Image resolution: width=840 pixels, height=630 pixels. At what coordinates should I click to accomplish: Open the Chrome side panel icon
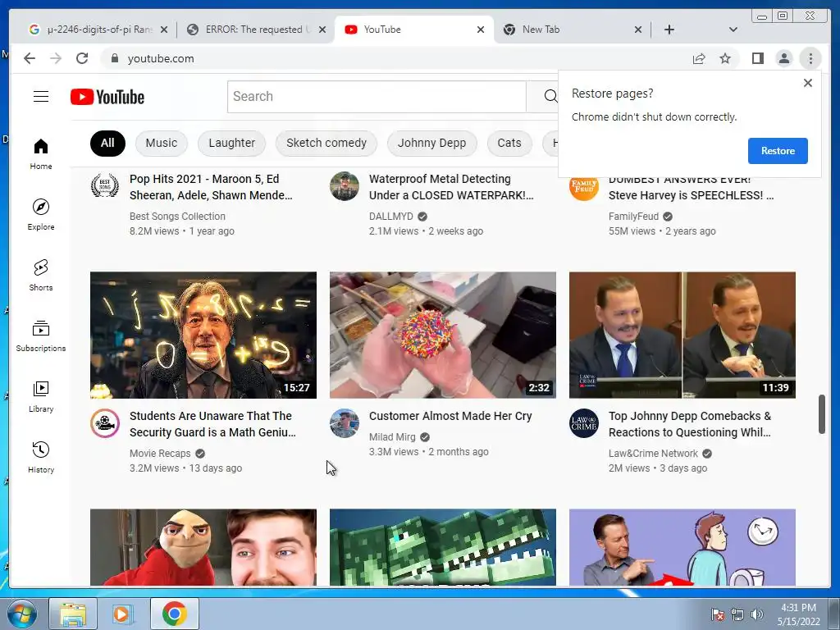(x=757, y=58)
